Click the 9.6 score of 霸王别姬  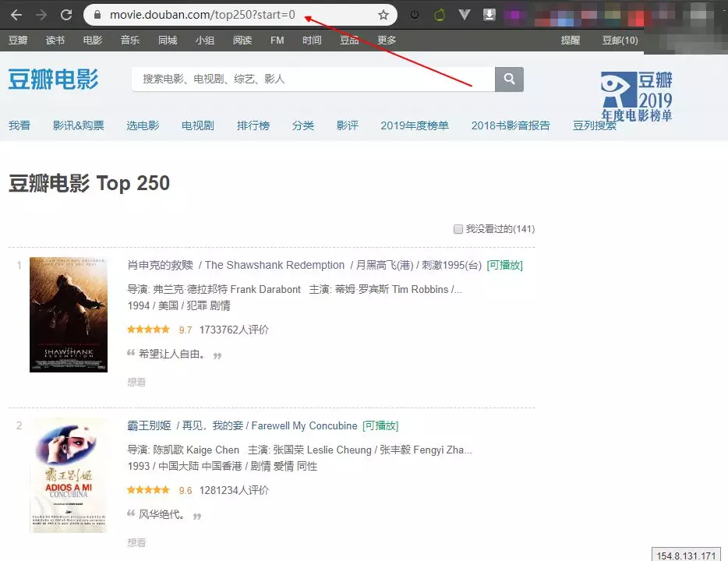(x=186, y=490)
